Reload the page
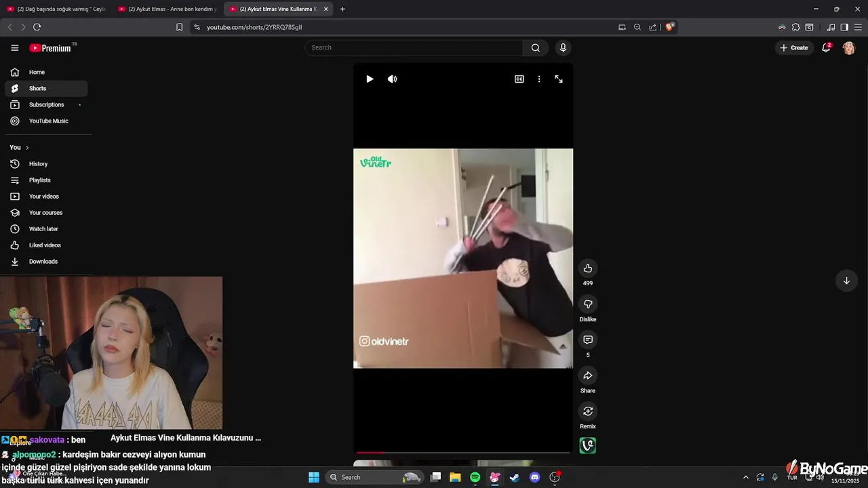 [37, 27]
